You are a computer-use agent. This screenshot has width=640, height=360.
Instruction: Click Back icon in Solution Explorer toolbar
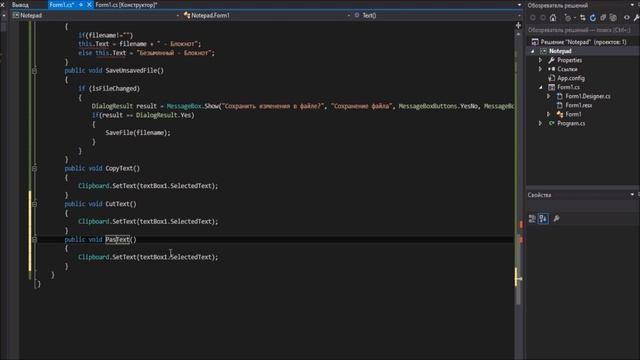click(x=533, y=18)
